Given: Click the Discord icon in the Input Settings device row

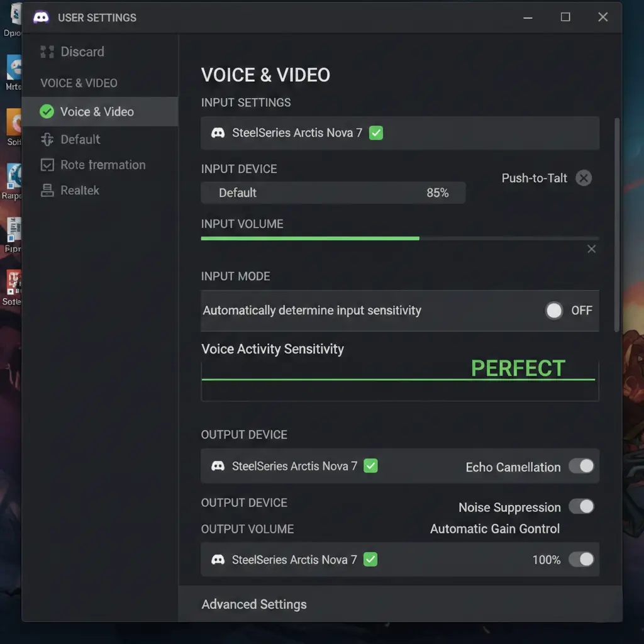Looking at the screenshot, I should (218, 133).
